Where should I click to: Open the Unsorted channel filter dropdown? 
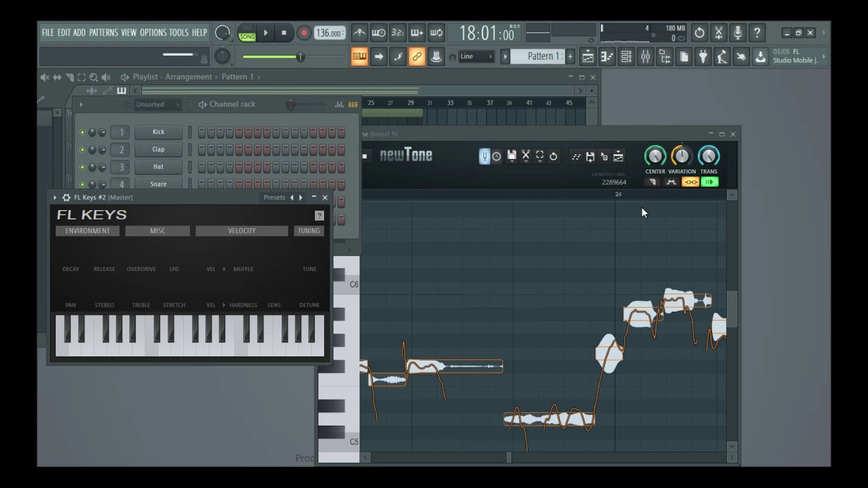157,104
